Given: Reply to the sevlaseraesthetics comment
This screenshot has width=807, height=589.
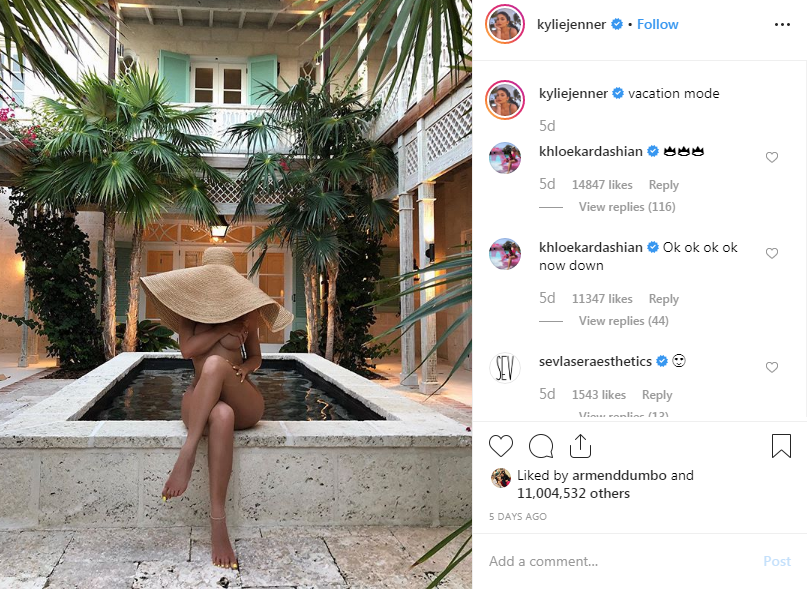Looking at the screenshot, I should 657,395.
